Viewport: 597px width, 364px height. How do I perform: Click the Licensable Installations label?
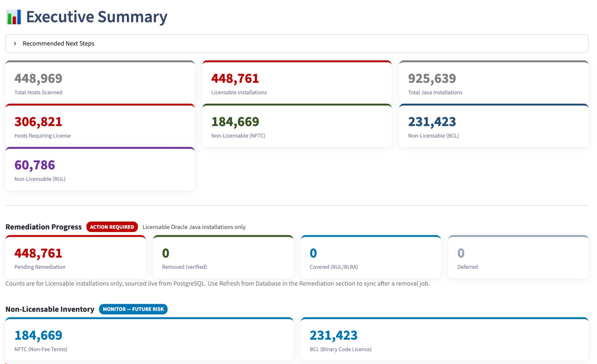[239, 92]
